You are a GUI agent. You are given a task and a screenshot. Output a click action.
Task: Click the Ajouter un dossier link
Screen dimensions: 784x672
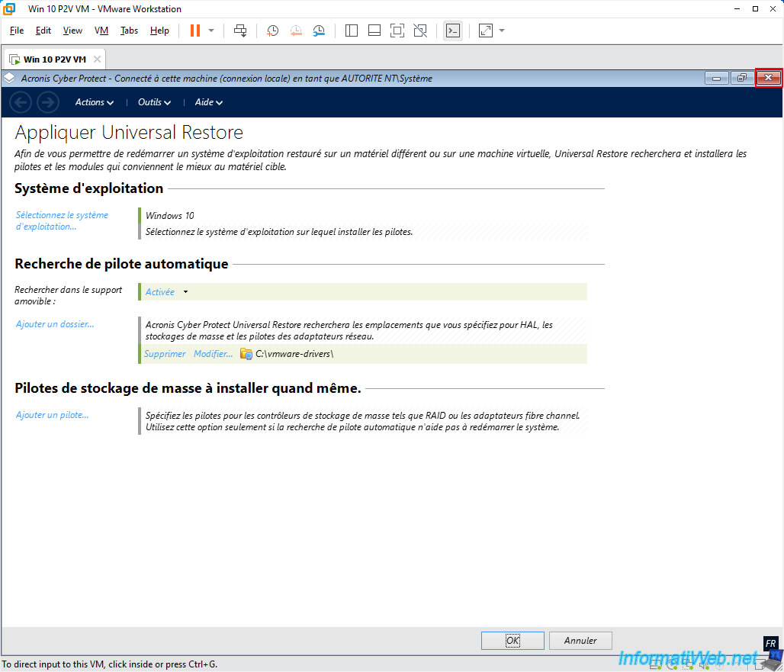[x=55, y=324]
